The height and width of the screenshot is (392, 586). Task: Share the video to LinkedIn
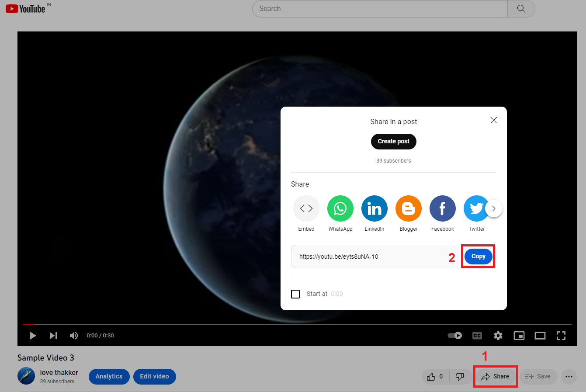click(x=374, y=208)
